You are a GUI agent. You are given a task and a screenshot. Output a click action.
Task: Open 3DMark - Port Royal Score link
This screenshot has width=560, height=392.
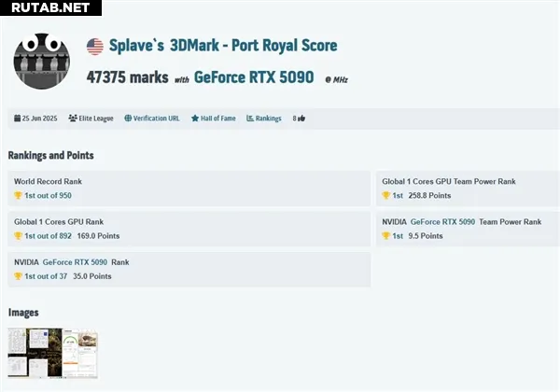coord(254,46)
